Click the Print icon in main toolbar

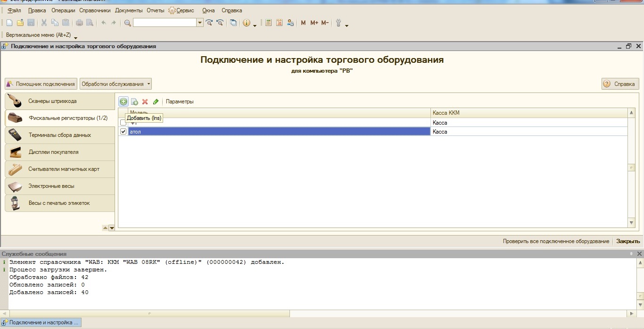(79, 23)
